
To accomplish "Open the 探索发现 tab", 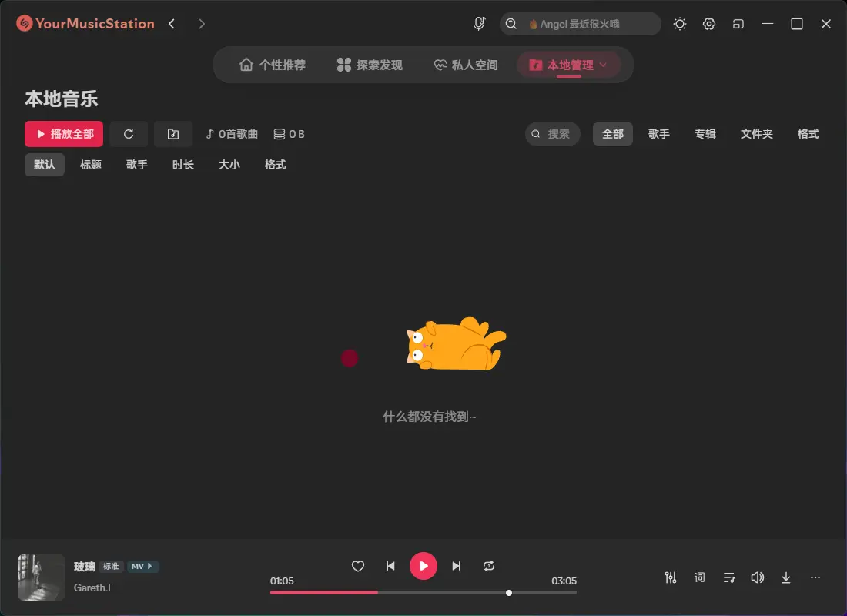I will click(x=370, y=65).
